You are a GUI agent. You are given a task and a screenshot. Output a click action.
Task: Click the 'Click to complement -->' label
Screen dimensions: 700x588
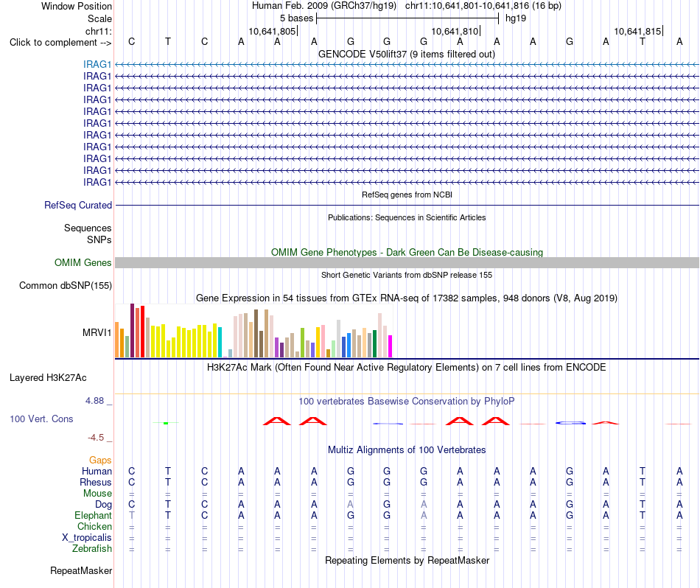click(x=60, y=43)
